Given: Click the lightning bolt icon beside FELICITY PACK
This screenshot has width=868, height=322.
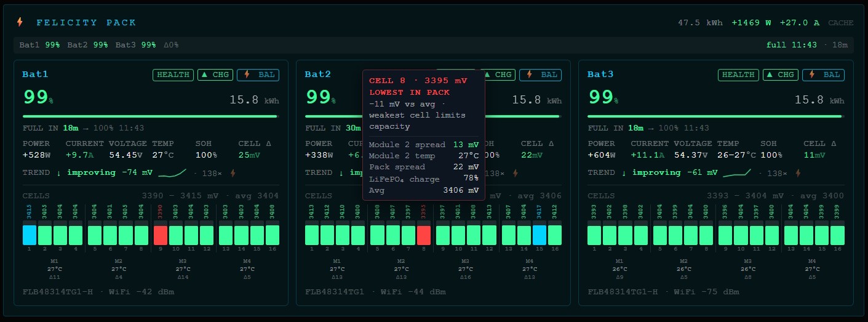Looking at the screenshot, I should click(20, 22).
